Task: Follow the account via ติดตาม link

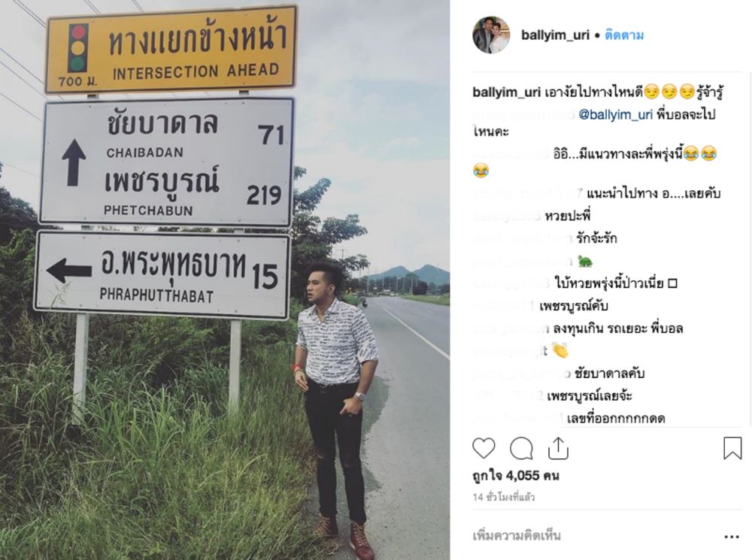Action: tap(624, 35)
